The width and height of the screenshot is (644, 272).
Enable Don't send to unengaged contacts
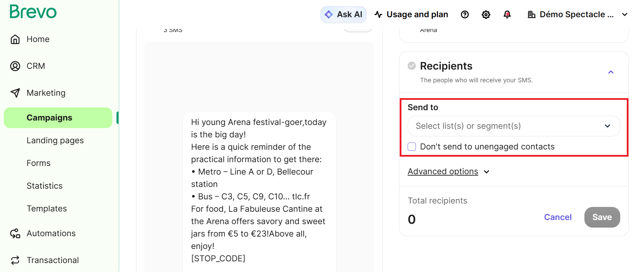(412, 147)
